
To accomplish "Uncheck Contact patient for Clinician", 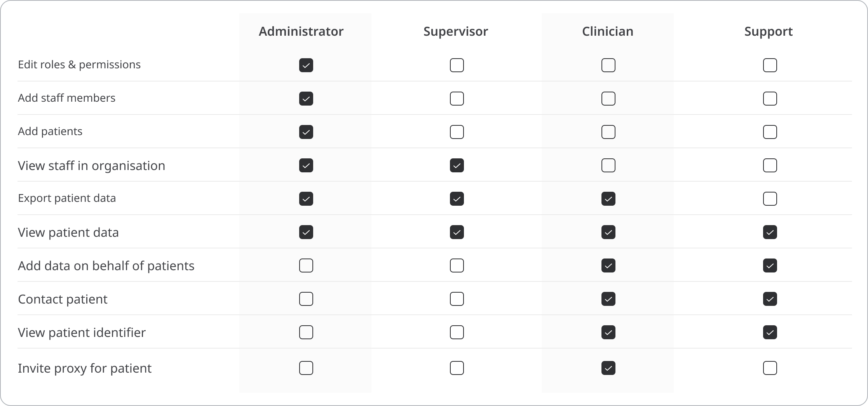I will click(x=608, y=299).
